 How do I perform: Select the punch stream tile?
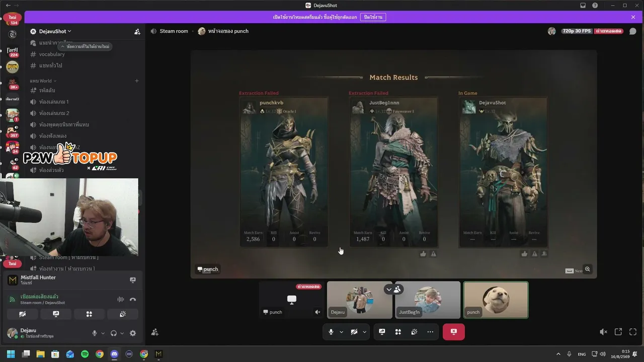pyautogui.click(x=291, y=300)
